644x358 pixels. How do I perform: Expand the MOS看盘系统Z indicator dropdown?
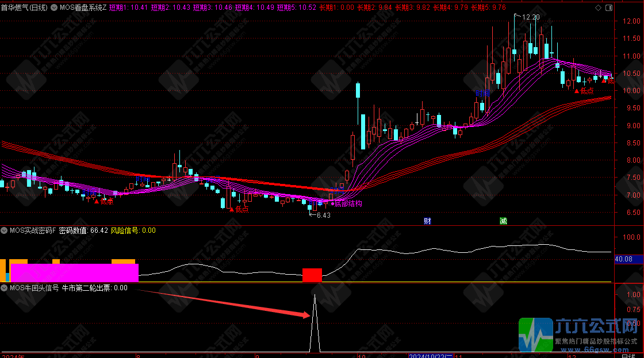point(53,7)
